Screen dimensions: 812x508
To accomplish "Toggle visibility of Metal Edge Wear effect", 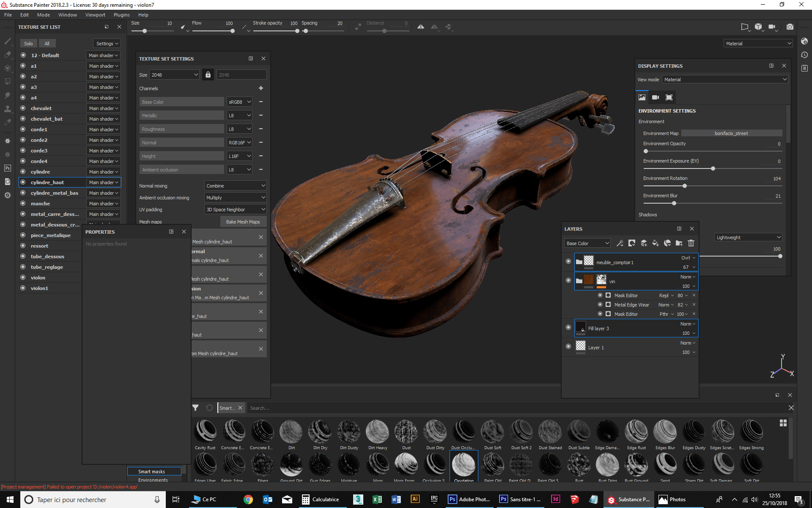I will pyautogui.click(x=600, y=304).
